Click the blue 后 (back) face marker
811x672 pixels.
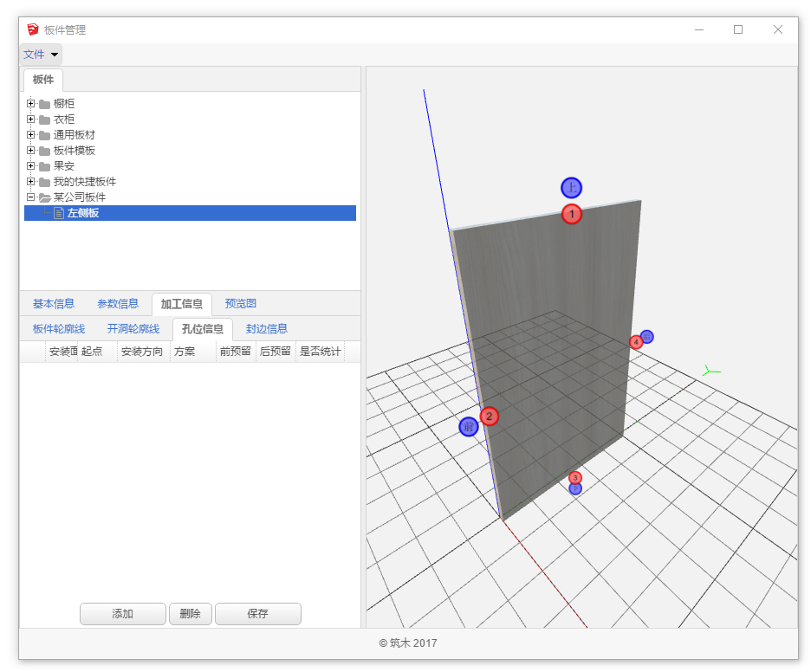(x=647, y=336)
